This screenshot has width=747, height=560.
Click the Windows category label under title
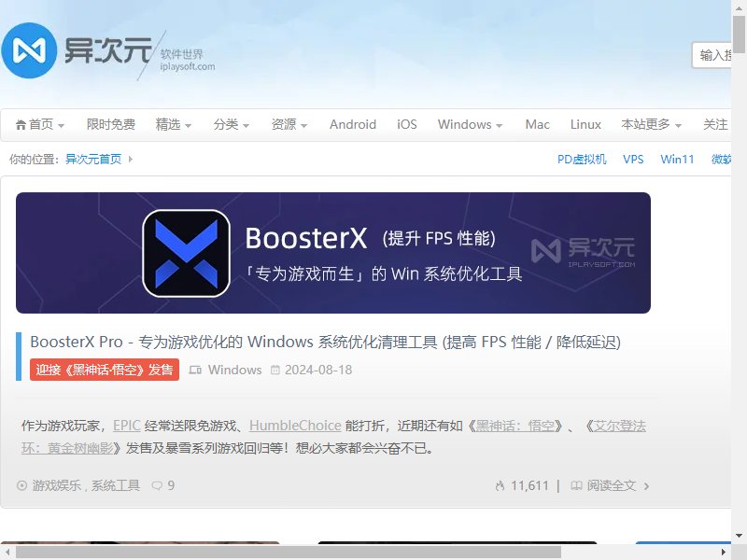235,370
